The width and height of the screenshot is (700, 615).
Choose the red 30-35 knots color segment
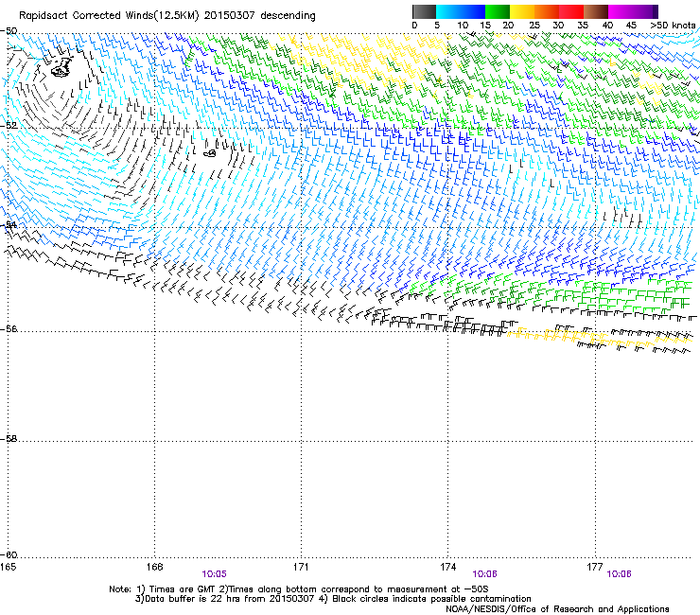coord(571,11)
